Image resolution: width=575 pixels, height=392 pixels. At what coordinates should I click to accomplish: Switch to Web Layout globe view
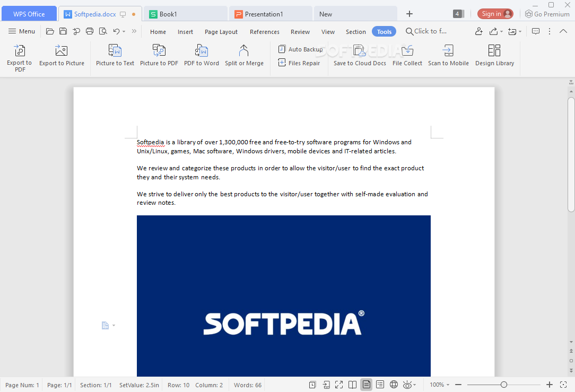pos(394,385)
